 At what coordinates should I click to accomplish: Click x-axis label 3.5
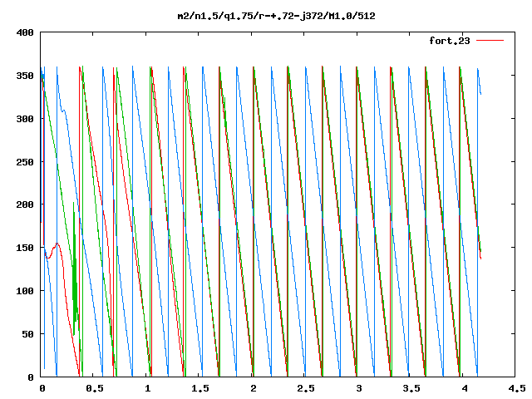411,388
